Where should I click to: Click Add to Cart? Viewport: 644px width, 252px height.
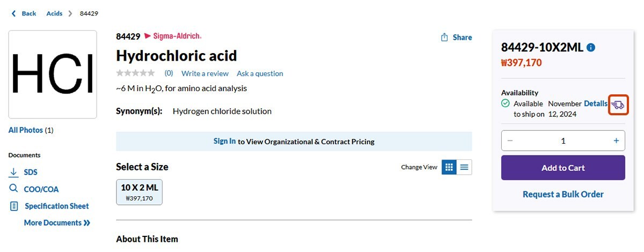(563, 168)
